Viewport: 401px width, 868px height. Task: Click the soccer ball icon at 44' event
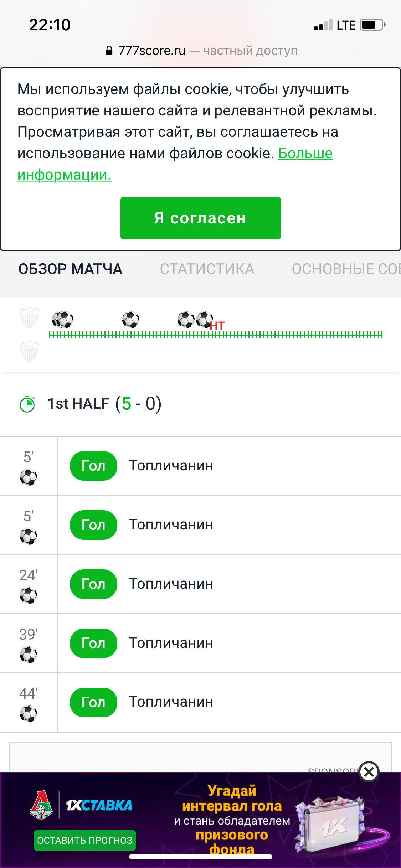coord(29,714)
